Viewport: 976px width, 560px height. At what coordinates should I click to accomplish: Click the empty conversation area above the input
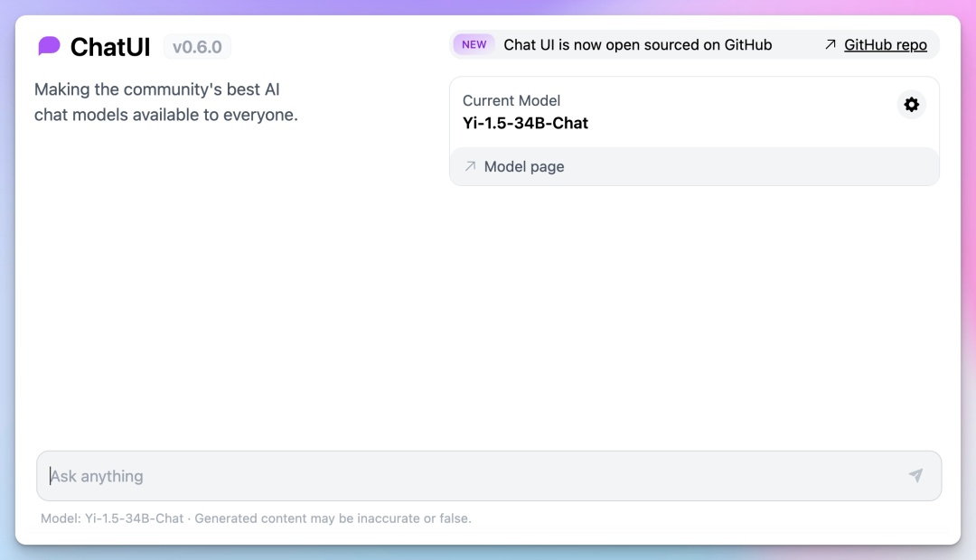tap(488, 316)
